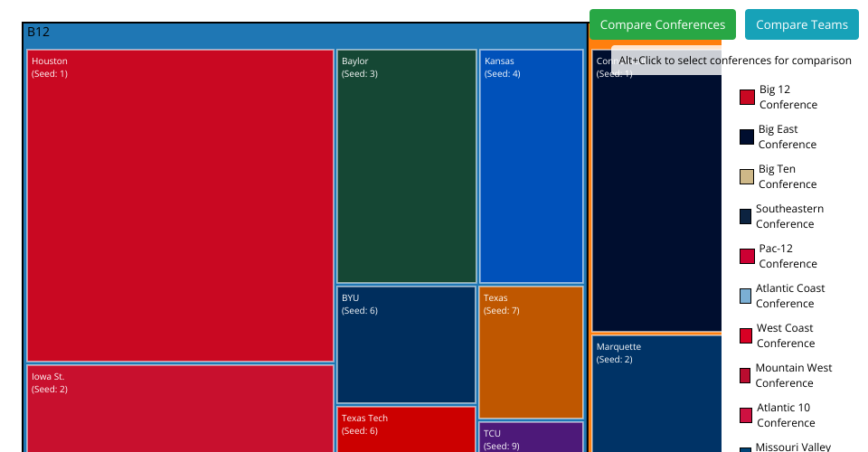Screen dimensions: 868x452
Task: Choose the Kansas seed 4 tile
Action: [531, 166]
